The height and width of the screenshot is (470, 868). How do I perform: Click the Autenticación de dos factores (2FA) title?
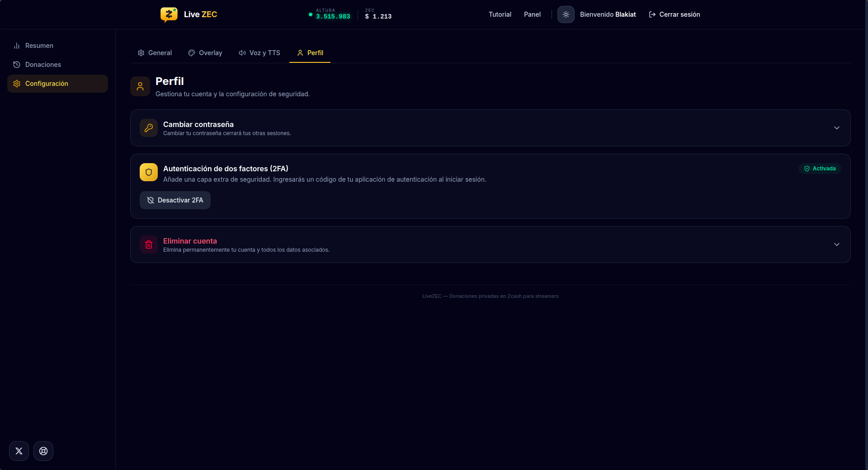coord(226,169)
